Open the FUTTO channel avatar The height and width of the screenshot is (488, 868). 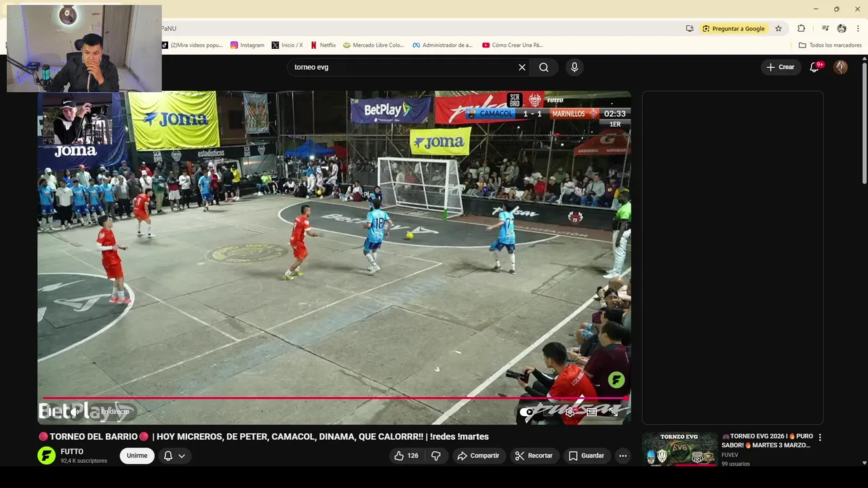(46, 455)
